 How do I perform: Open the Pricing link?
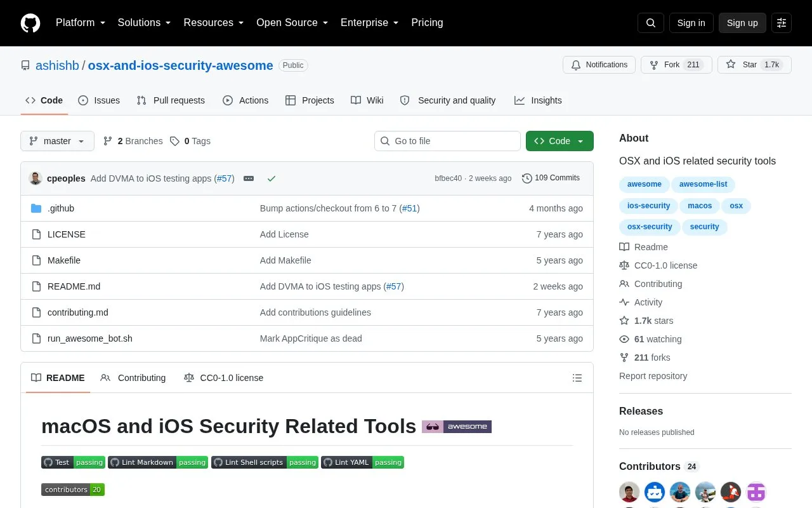tap(427, 23)
